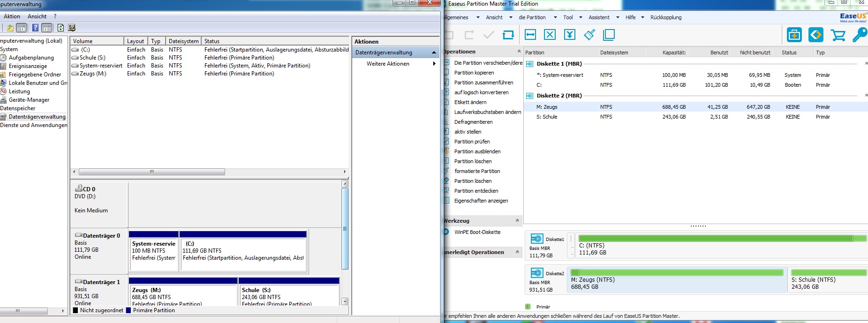This screenshot has height=323, width=868.
Task: Click Eigenschaften anzeigen operation
Action: pyautogui.click(x=481, y=201)
